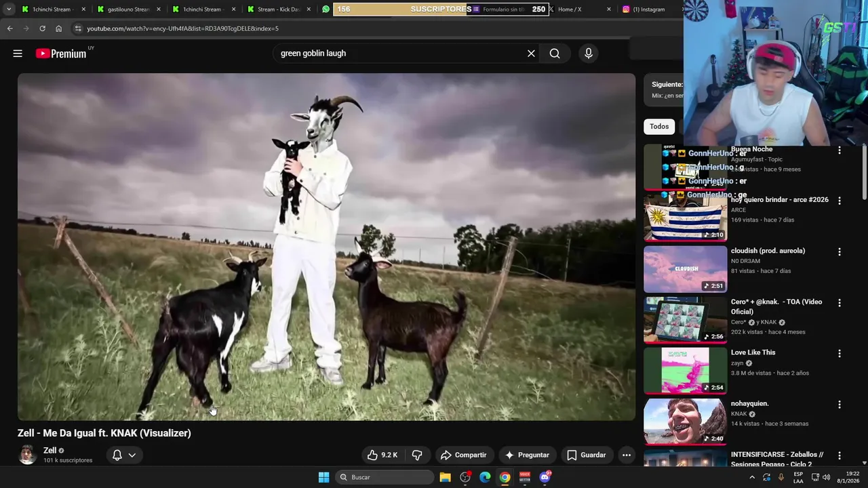The height and width of the screenshot is (488, 868).
Task: Open options for INTENSIFICARSE video
Action: (x=839, y=455)
